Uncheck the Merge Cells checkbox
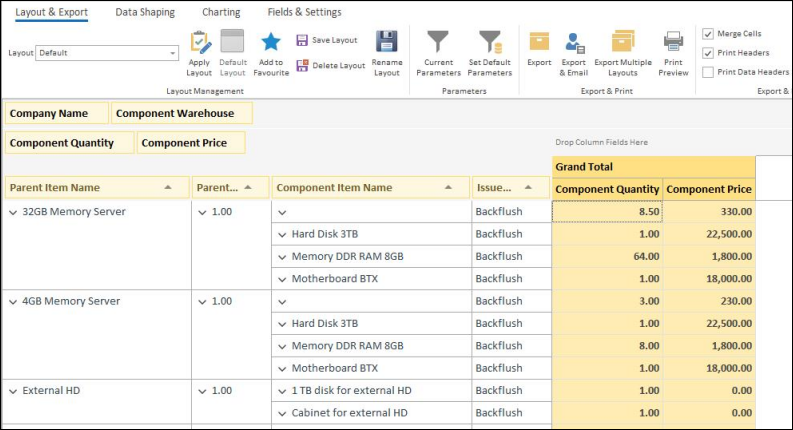This screenshot has width=793, height=430. click(x=709, y=34)
